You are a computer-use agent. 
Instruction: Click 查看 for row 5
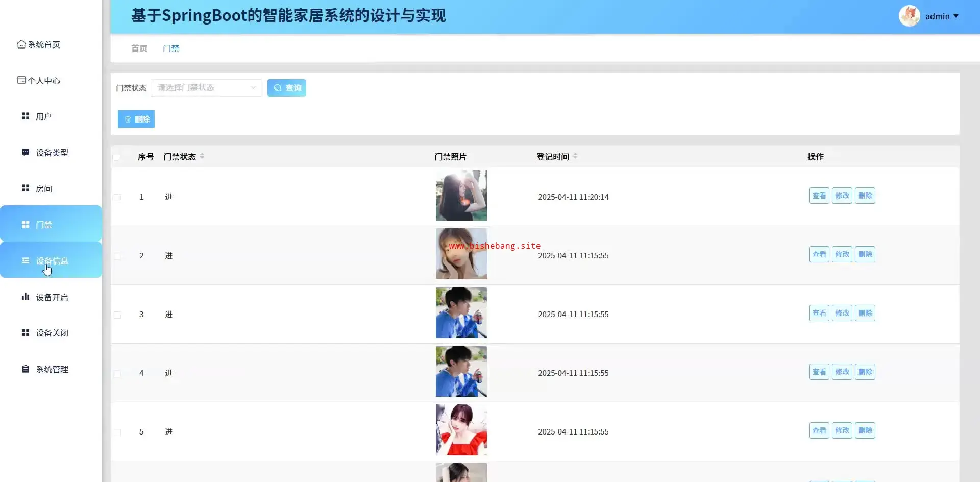(x=819, y=430)
